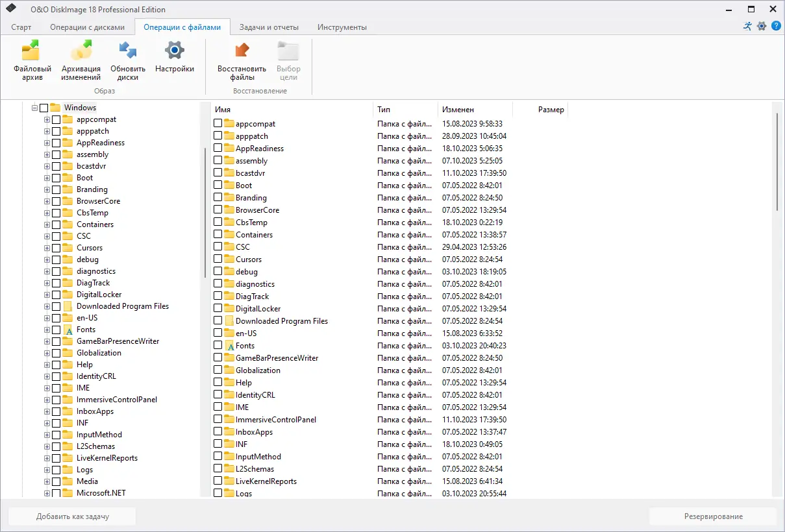
Task: Check Containers checkbox in file list
Action: (218, 234)
